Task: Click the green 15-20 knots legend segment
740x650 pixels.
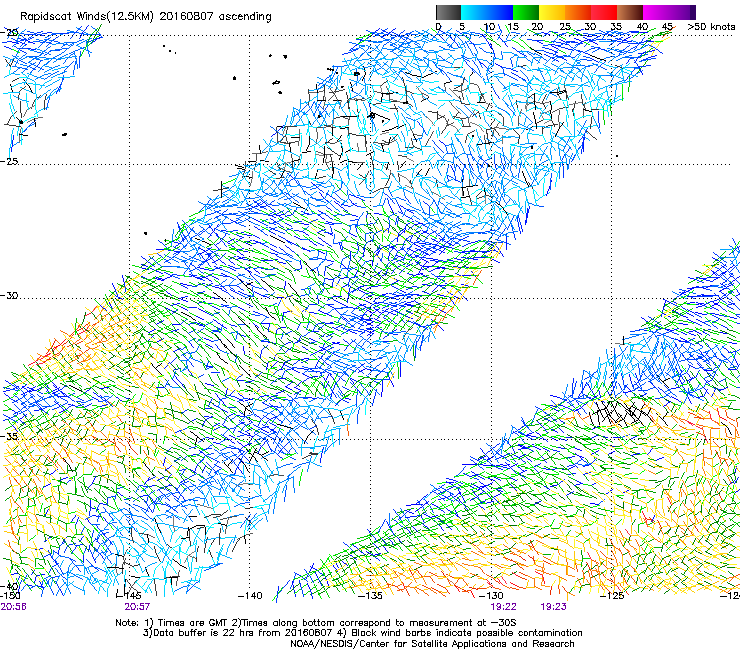Action: [526, 12]
